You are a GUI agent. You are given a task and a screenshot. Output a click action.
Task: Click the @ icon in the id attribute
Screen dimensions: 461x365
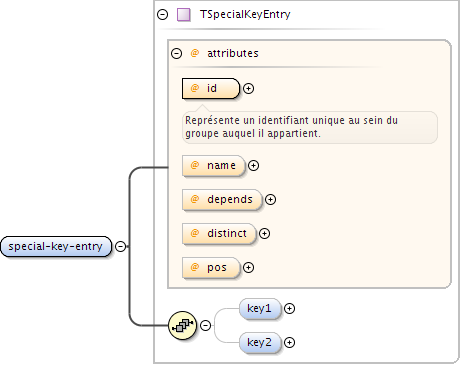click(x=195, y=88)
